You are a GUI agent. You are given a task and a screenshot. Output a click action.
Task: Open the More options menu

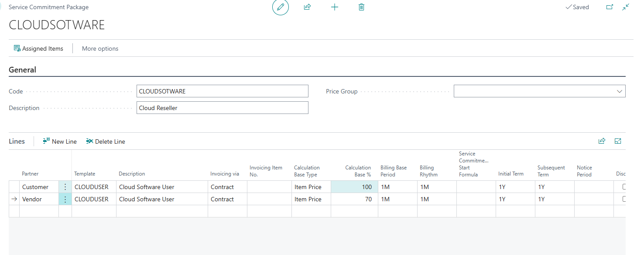100,48
